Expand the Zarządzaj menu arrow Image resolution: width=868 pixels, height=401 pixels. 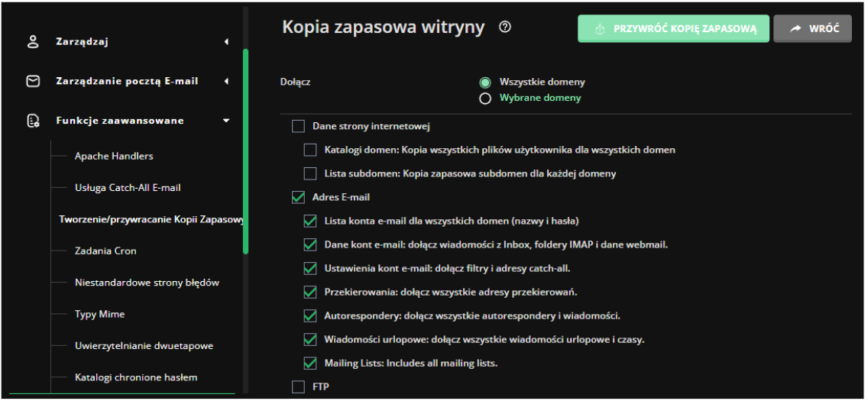[x=226, y=42]
